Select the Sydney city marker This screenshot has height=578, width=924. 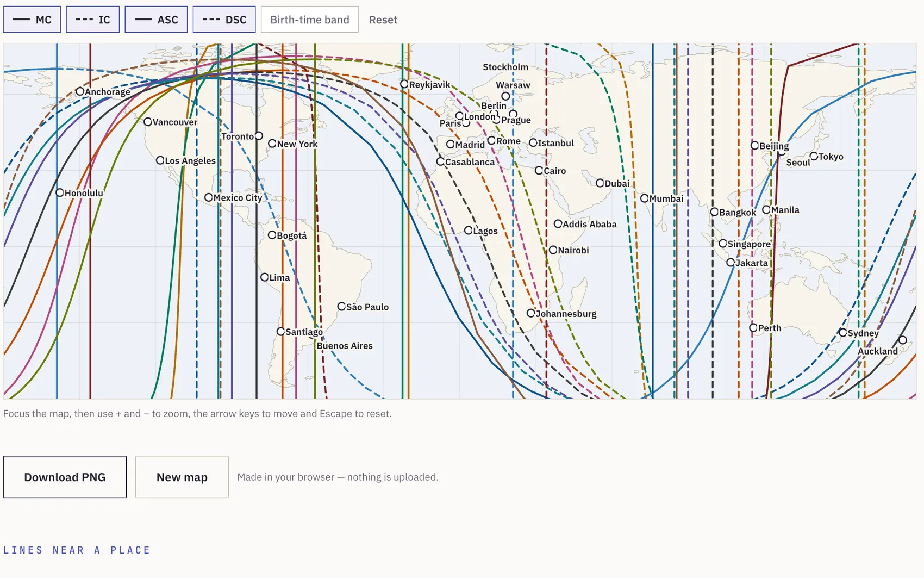(x=843, y=332)
